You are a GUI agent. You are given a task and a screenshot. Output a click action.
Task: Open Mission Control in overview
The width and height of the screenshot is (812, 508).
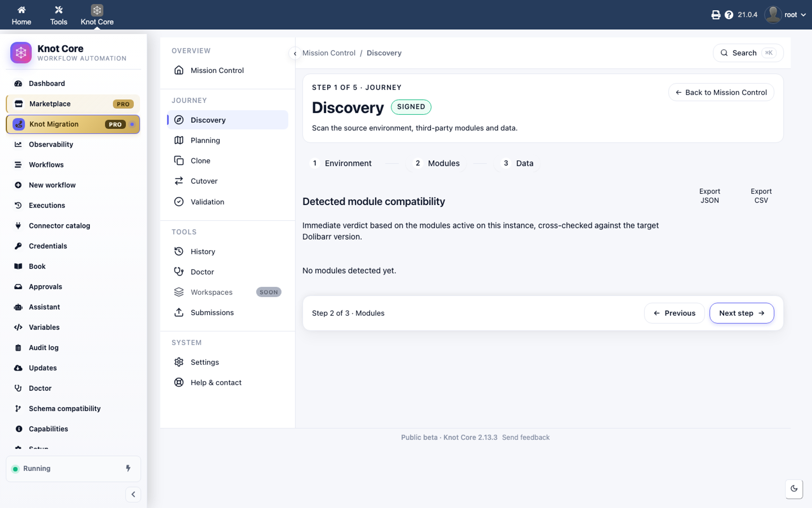click(x=228, y=70)
